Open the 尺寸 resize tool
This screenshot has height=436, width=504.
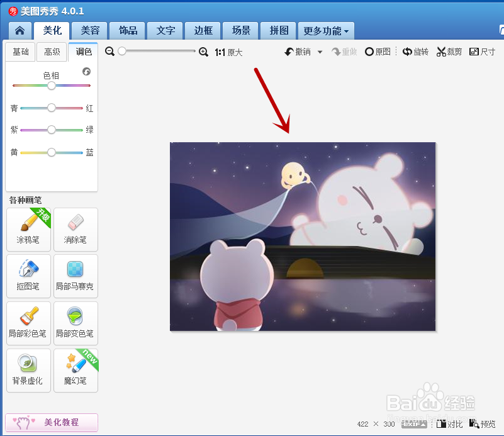[x=482, y=52]
